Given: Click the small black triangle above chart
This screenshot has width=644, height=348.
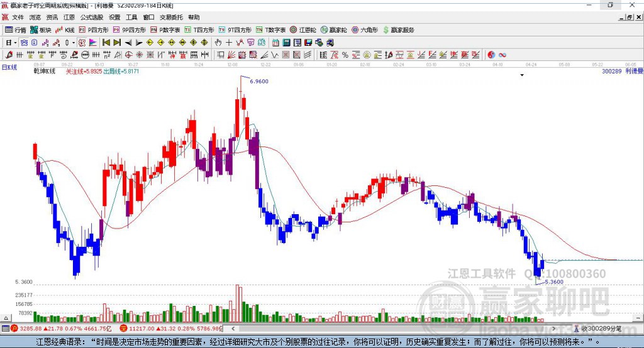Looking at the screenshot, I should point(522,75).
